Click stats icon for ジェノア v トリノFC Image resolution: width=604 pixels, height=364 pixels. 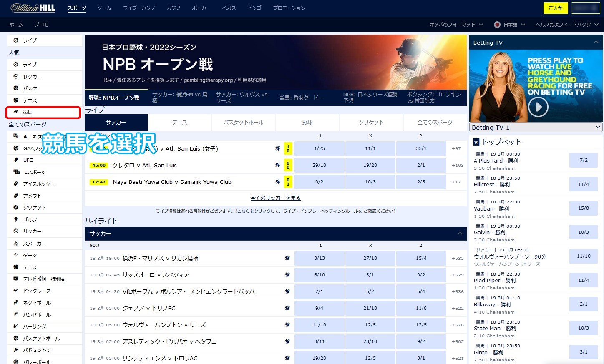287,308
